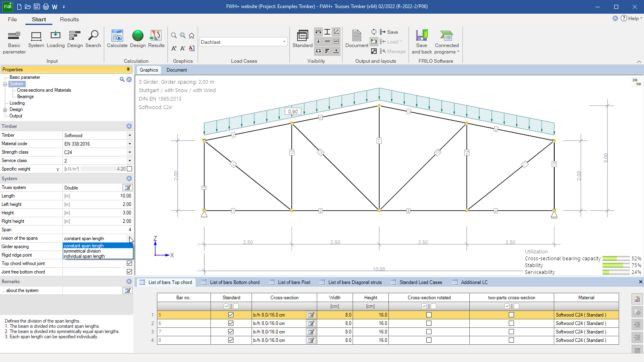
Task: Click Save in Output and layouts
Action: (x=389, y=32)
